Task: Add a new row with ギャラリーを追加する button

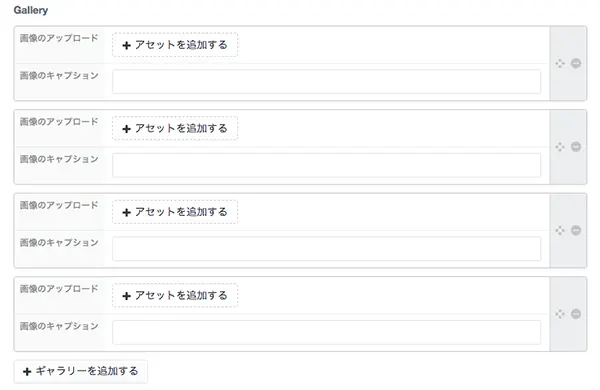Action: 81,371
